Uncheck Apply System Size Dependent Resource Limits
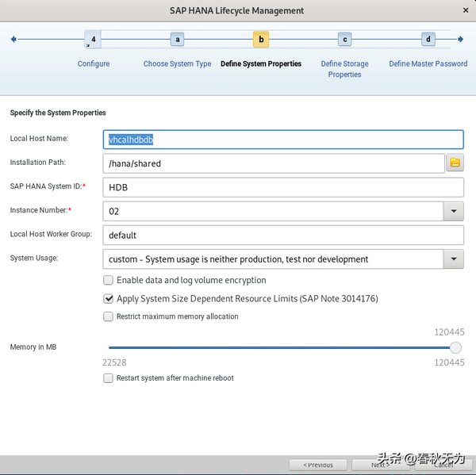Viewport: 476px width, 475px height. click(x=108, y=299)
